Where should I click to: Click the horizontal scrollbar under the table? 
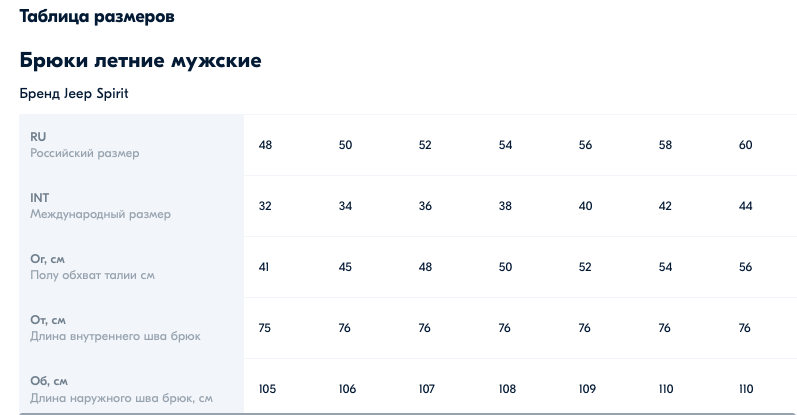coord(408,413)
